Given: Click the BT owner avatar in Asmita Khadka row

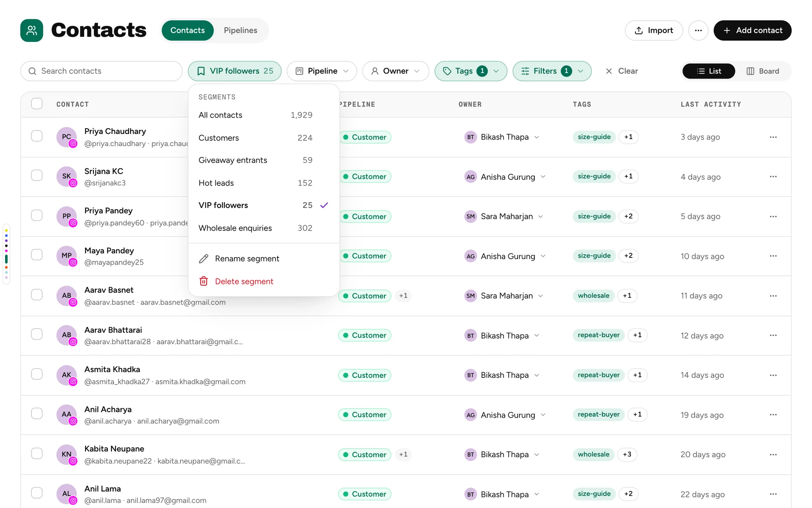Looking at the screenshot, I should coord(470,375).
